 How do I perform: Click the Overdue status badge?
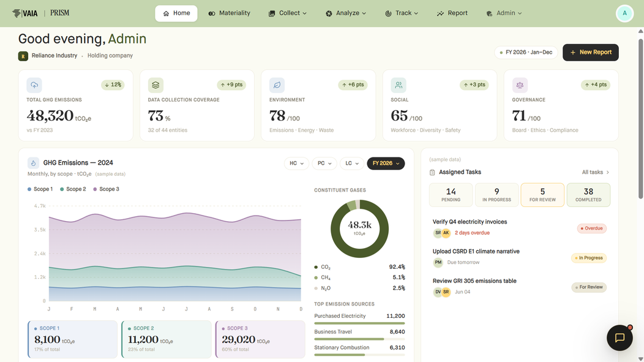point(592,228)
